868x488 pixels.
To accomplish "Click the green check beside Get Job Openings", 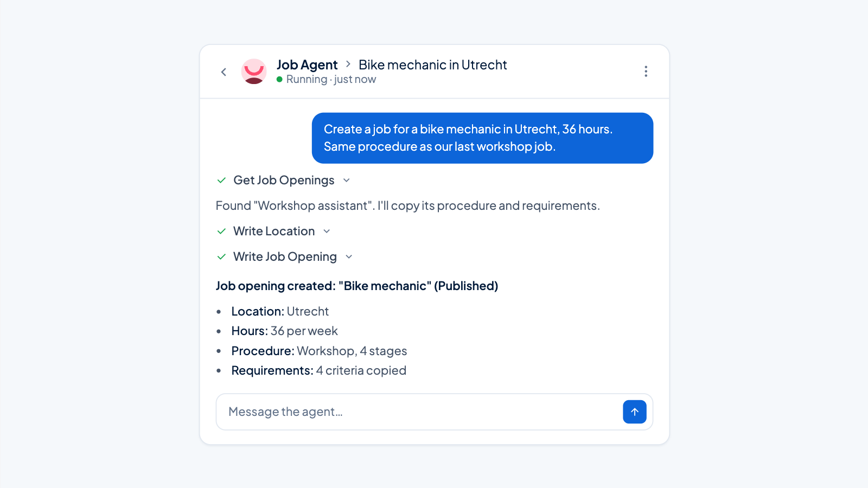I will pos(221,181).
